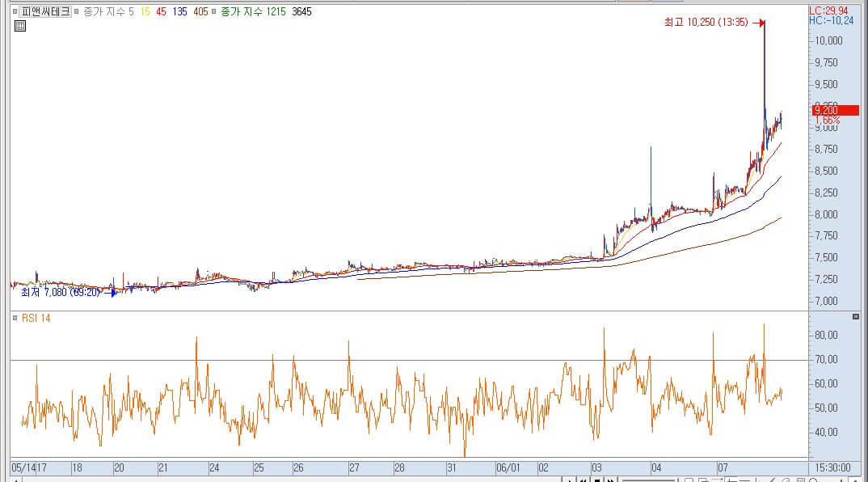Screen dimensions: 868x482
Task: Click the 15:30:00 time readout
Action: pyautogui.click(x=832, y=468)
